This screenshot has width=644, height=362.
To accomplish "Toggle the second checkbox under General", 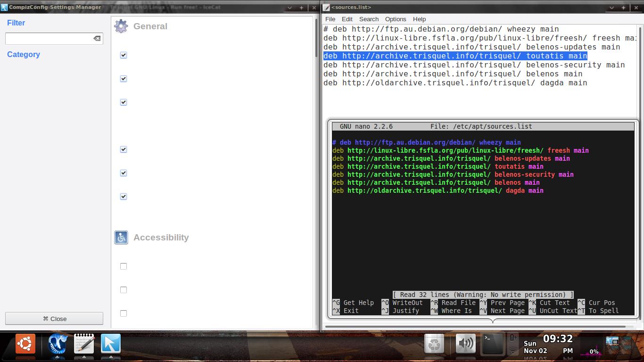I will (124, 79).
